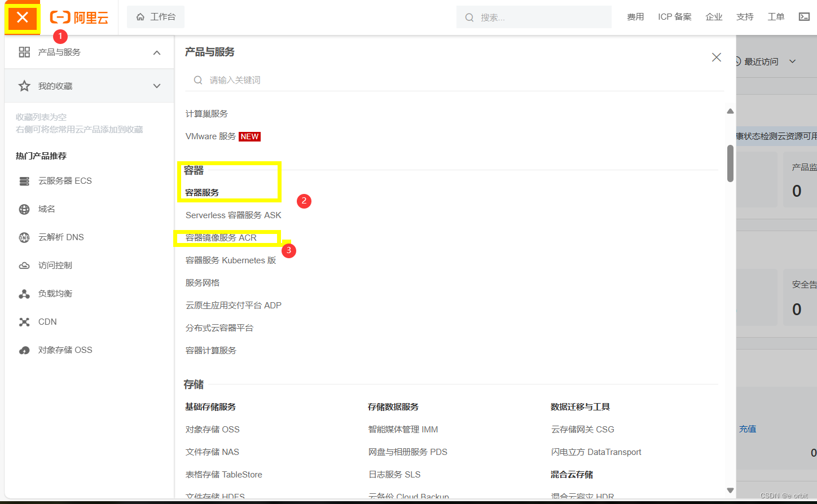The height and width of the screenshot is (504, 817).
Task: Click the home icon beside 工作台
Action: click(140, 17)
